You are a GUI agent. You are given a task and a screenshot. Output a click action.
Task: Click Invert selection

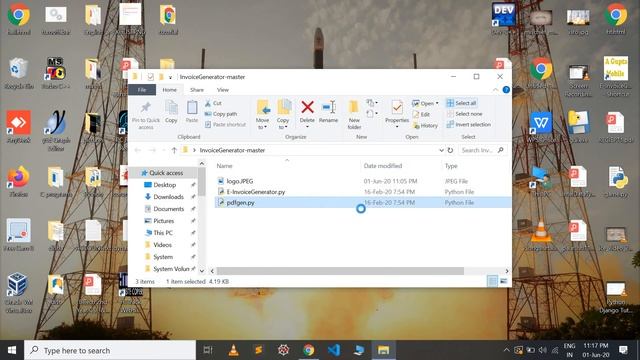click(469, 124)
